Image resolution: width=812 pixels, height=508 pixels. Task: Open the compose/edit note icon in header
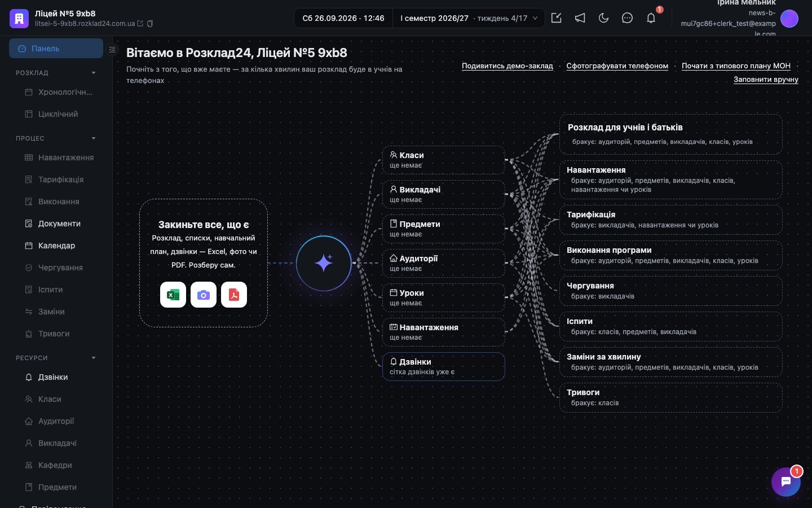557,18
